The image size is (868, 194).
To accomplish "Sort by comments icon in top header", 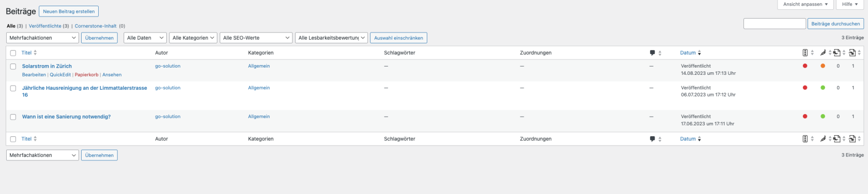I will click(653, 53).
